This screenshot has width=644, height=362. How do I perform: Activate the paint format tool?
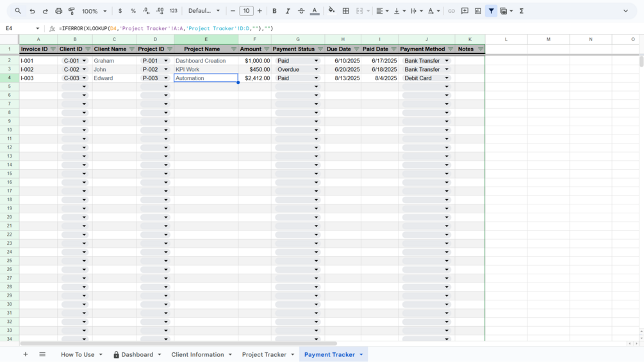(72, 11)
